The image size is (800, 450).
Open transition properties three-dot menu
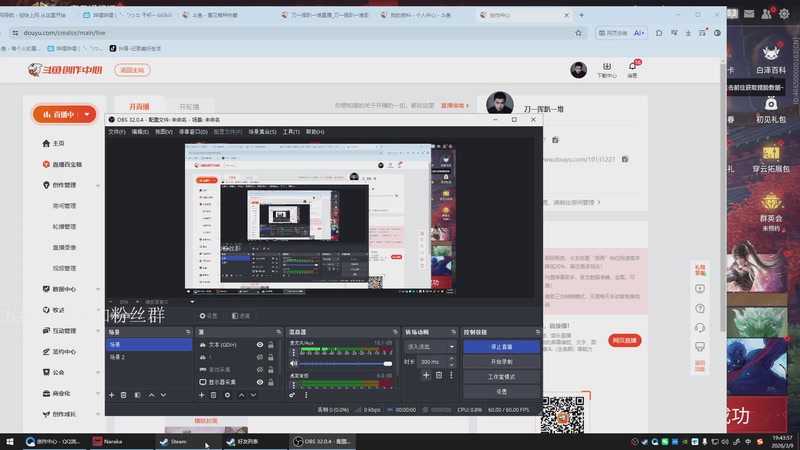pyautogui.click(x=451, y=375)
